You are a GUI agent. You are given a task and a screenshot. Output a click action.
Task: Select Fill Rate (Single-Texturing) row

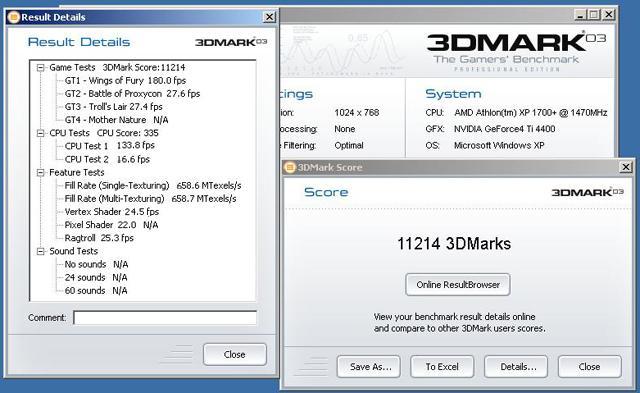point(153,186)
